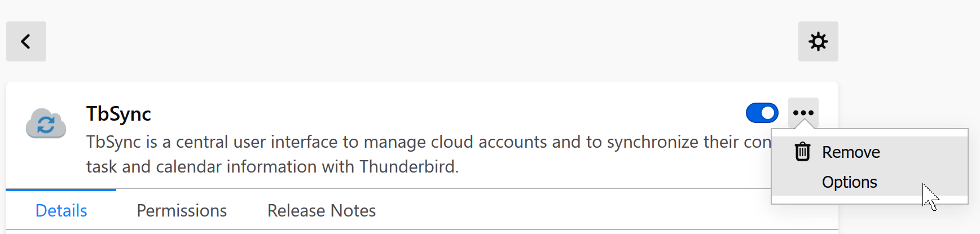
Task: View the Release Notes tab
Action: tap(322, 210)
